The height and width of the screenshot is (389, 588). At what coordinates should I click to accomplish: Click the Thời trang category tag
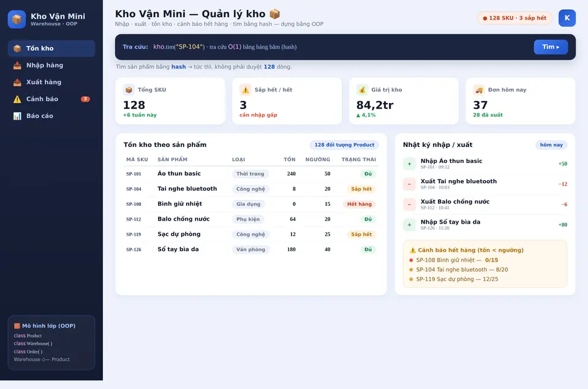click(x=250, y=174)
